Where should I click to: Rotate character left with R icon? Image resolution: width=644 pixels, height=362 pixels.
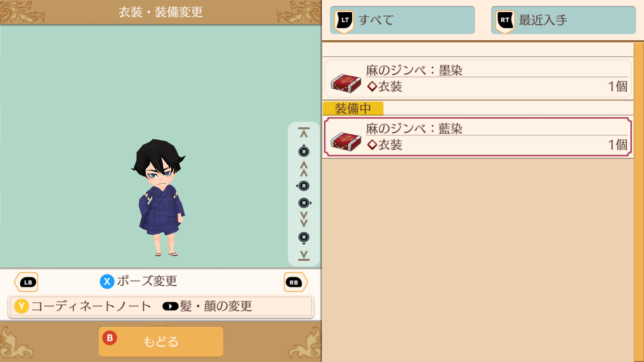pyautogui.click(x=303, y=186)
